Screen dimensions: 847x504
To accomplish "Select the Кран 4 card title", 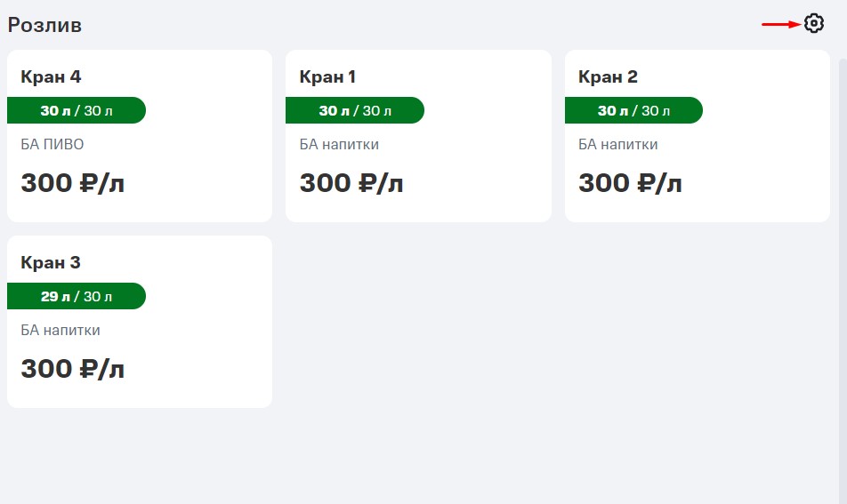I will [x=51, y=77].
